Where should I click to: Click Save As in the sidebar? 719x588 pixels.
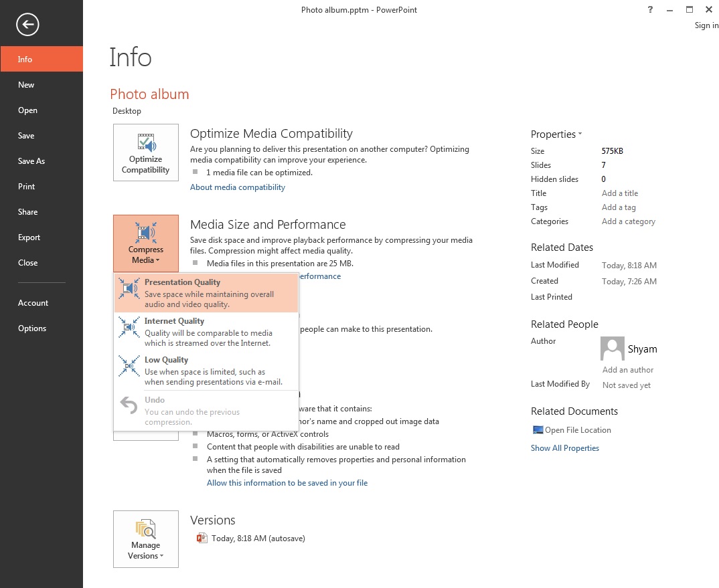[x=42, y=161]
